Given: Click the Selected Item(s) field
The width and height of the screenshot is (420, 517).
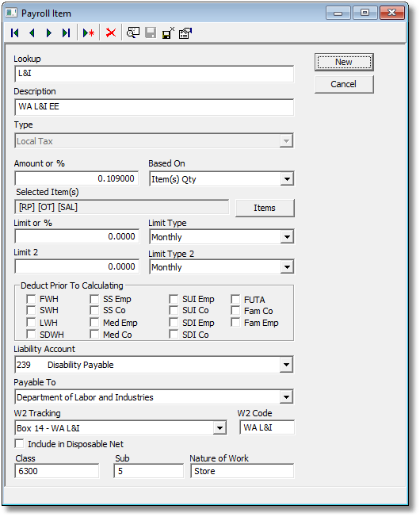Looking at the screenshot, I should [121, 208].
